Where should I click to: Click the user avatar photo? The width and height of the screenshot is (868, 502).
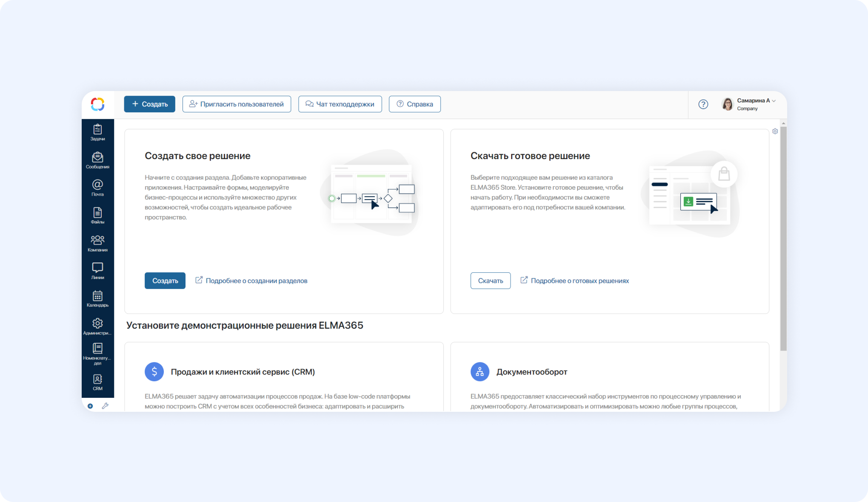(x=728, y=104)
